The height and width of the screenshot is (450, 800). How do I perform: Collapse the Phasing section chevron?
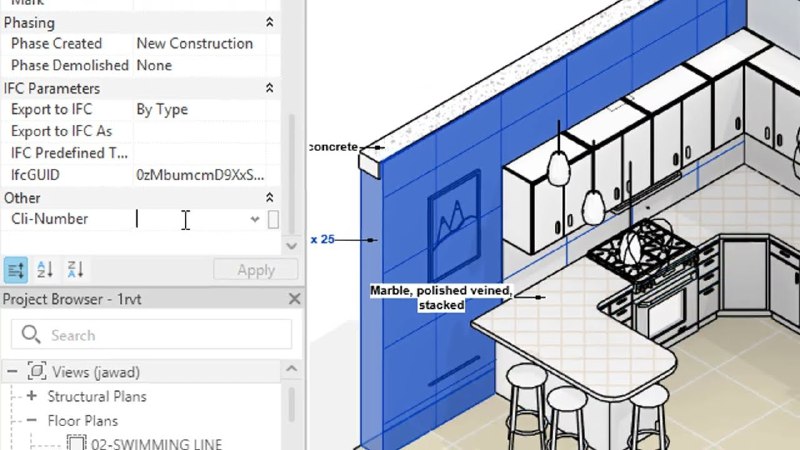[269, 22]
